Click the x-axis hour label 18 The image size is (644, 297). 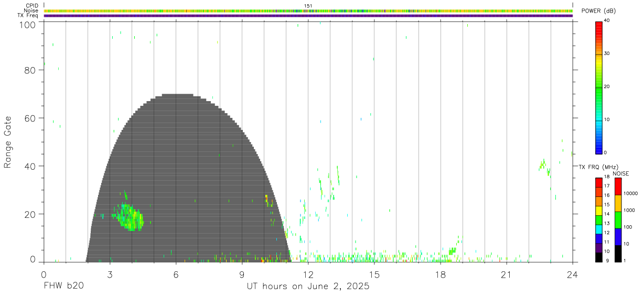coord(441,274)
